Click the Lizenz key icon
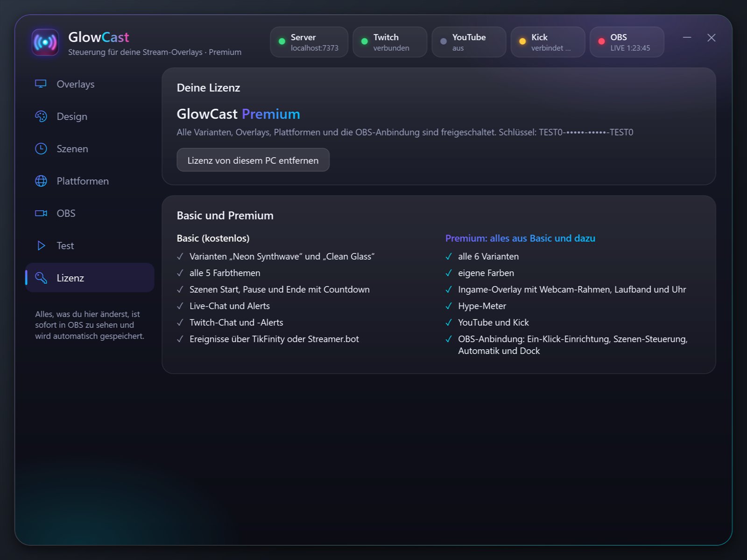Image resolution: width=747 pixels, height=560 pixels. 41,278
